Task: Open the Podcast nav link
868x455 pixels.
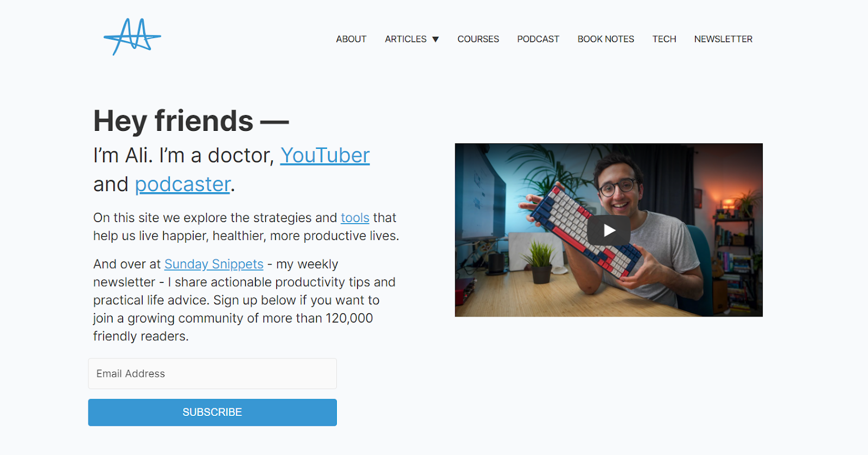Action: 538,39
